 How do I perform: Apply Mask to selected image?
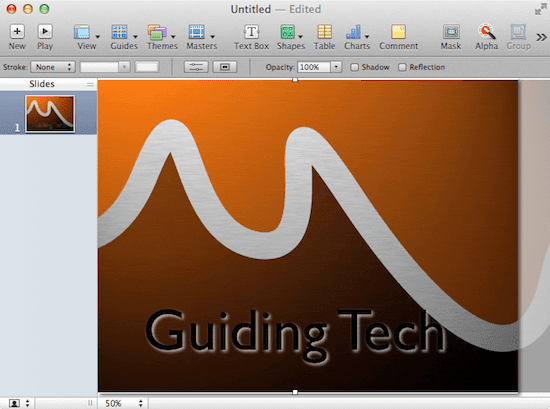click(x=451, y=32)
